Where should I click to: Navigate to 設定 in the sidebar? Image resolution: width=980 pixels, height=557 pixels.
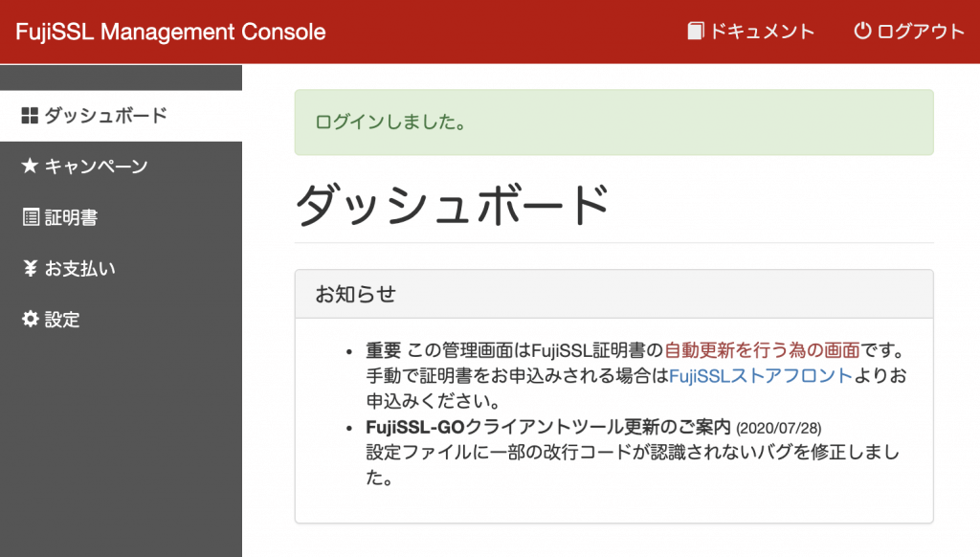click(122, 320)
